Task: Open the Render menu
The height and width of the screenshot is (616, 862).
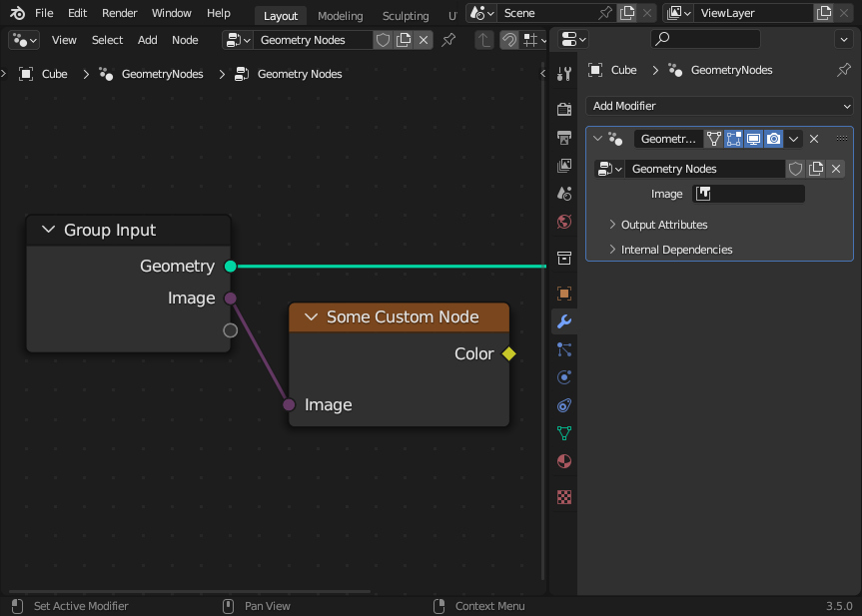Action: pyautogui.click(x=119, y=13)
